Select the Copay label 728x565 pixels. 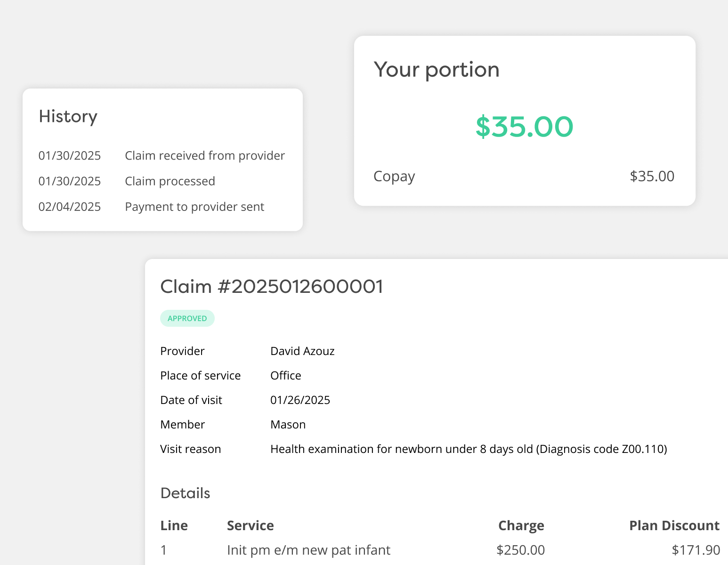coord(394,177)
